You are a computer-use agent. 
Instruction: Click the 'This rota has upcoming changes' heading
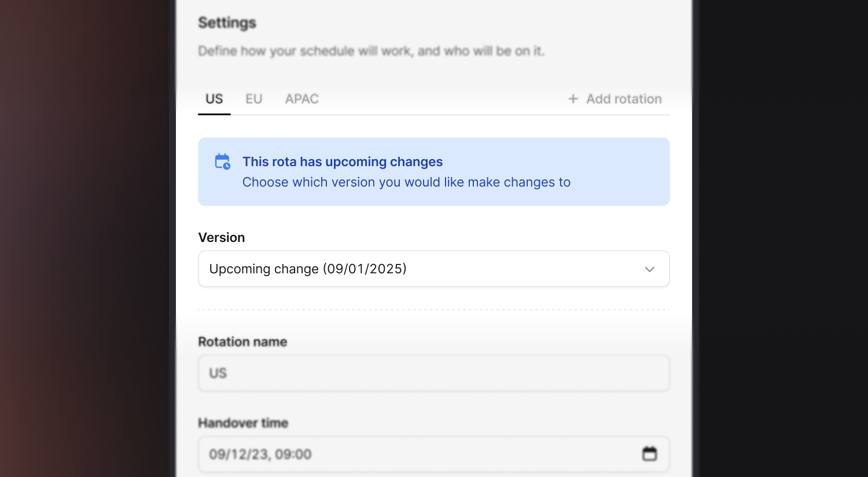(x=342, y=162)
